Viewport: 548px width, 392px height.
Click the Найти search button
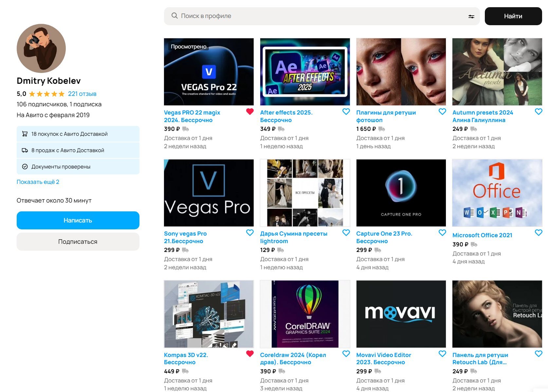coord(513,16)
